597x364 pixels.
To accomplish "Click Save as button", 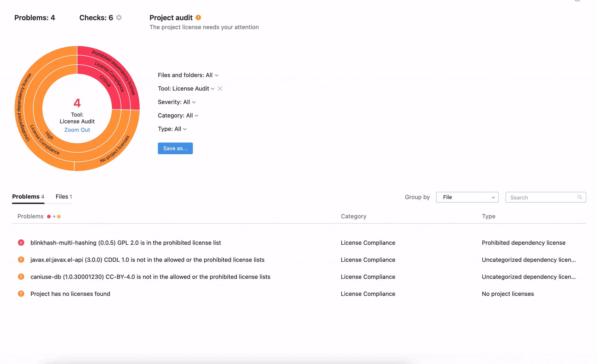I will 175,148.
